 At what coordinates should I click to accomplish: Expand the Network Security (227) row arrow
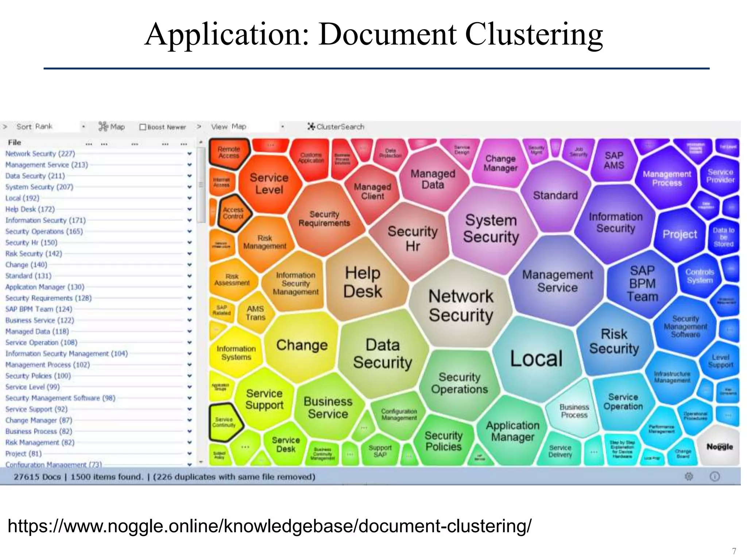tap(189, 154)
